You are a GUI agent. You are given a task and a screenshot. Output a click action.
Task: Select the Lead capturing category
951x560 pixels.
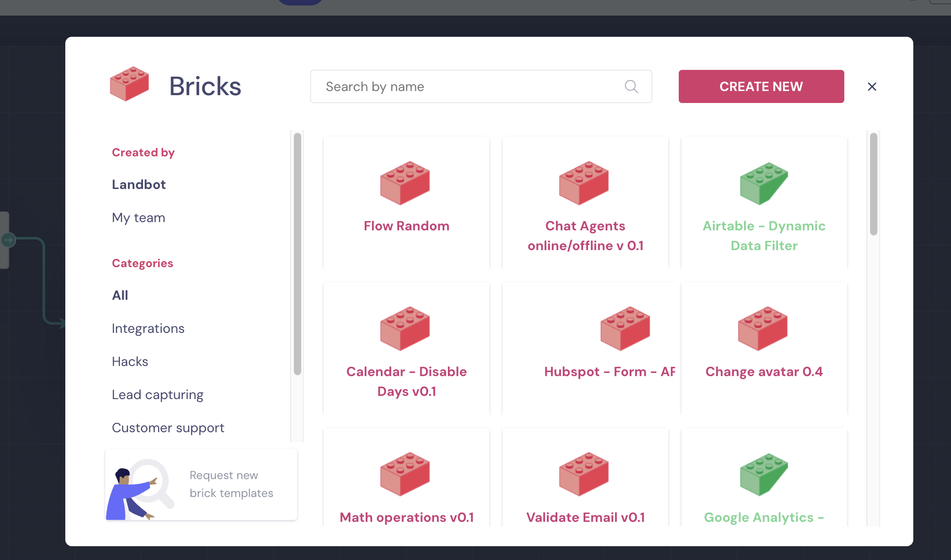click(158, 394)
